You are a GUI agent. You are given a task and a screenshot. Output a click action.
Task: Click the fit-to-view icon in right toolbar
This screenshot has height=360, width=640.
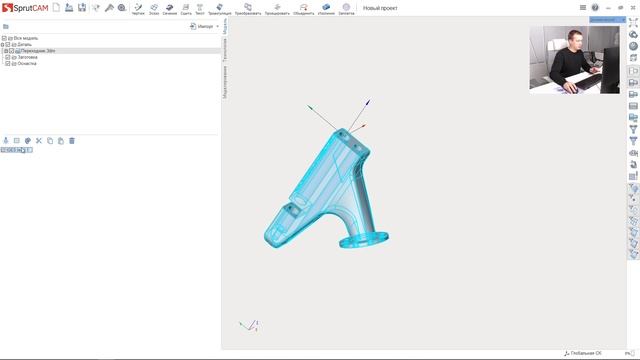click(633, 23)
